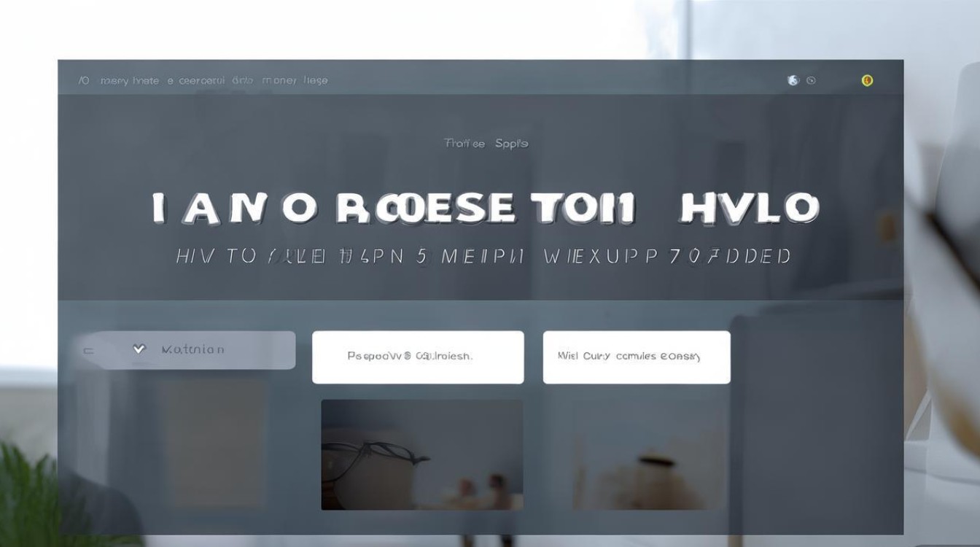Click the italic subtitle line under the headline
The image size is (980, 547).
point(483,256)
